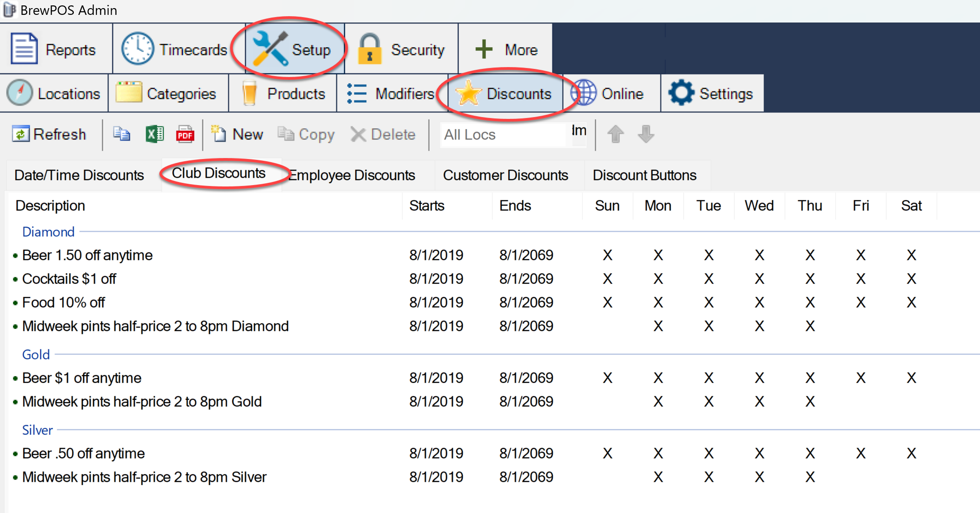Open the All Locs location dropdown

513,134
